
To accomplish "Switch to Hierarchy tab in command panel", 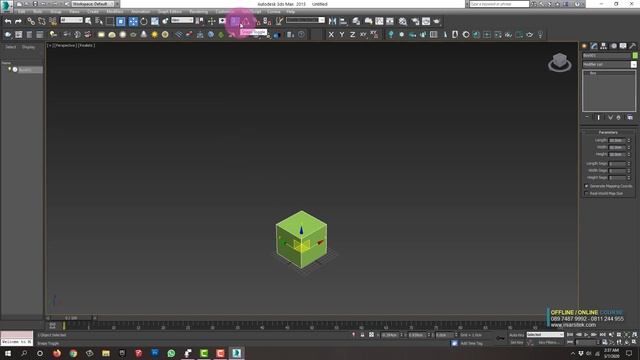I will [x=603, y=46].
